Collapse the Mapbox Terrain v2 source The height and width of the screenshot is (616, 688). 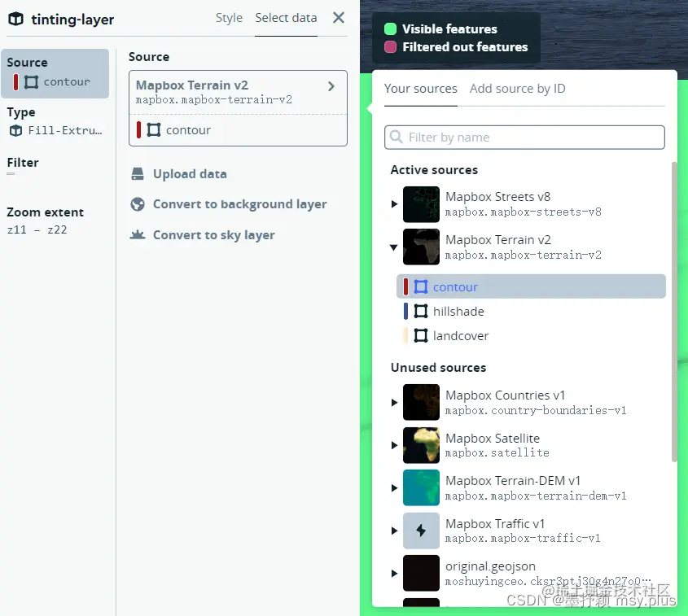(x=393, y=247)
